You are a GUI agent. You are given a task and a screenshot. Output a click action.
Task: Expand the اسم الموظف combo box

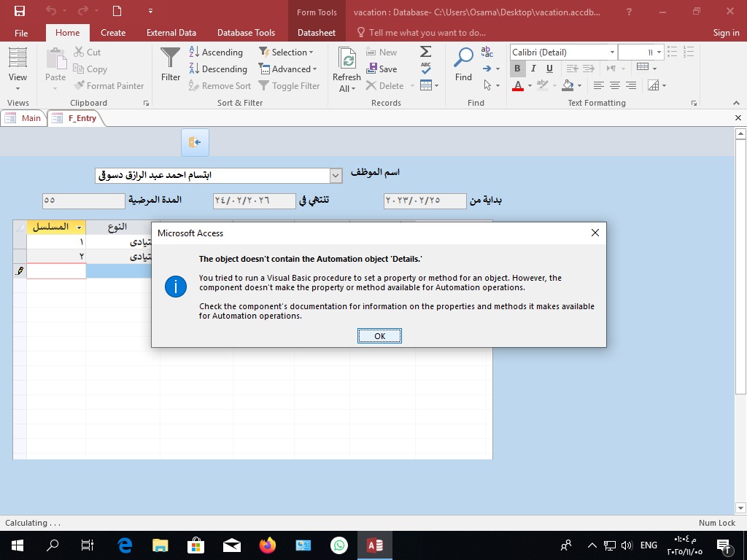(335, 175)
